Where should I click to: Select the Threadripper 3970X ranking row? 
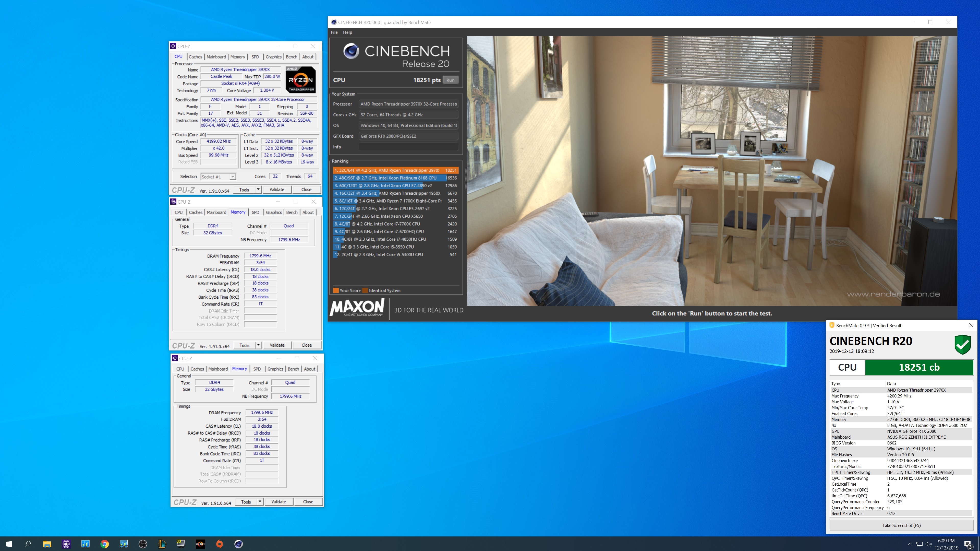pos(396,170)
